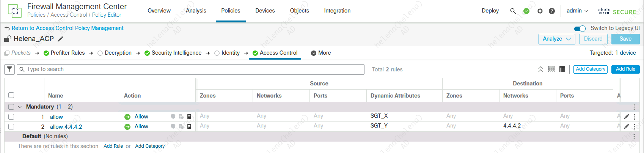Click the help question mark icon
The width and height of the screenshot is (644, 153).
pos(552,11)
